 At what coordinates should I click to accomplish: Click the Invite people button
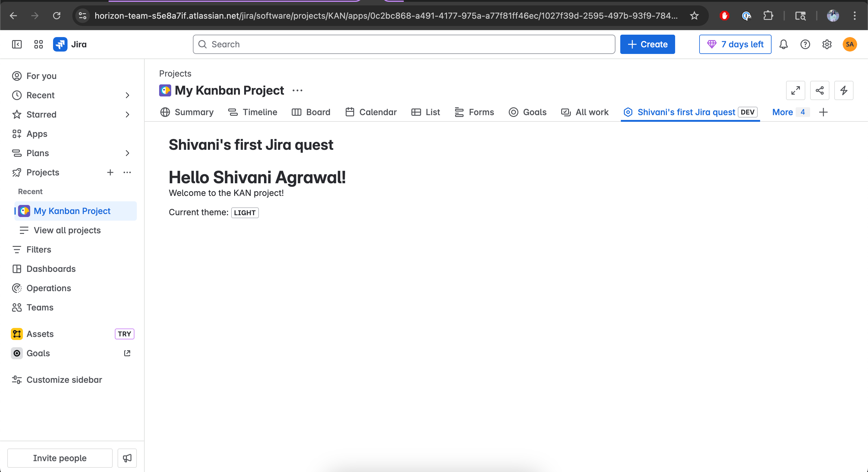pos(60,458)
